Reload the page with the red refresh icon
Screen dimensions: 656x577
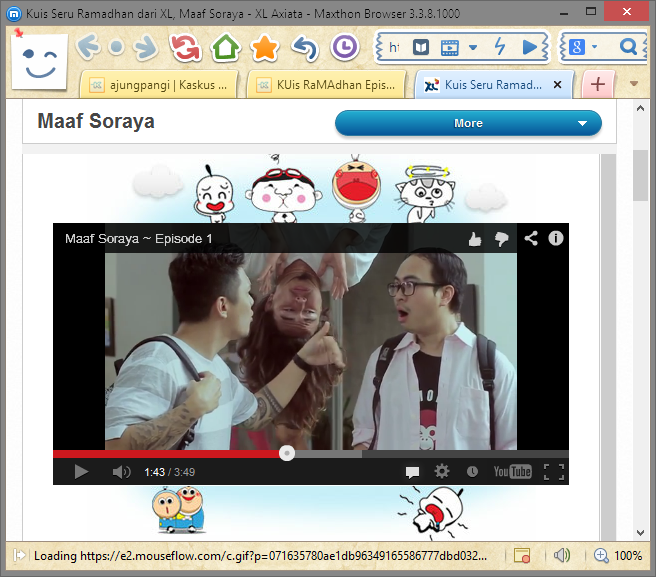185,47
